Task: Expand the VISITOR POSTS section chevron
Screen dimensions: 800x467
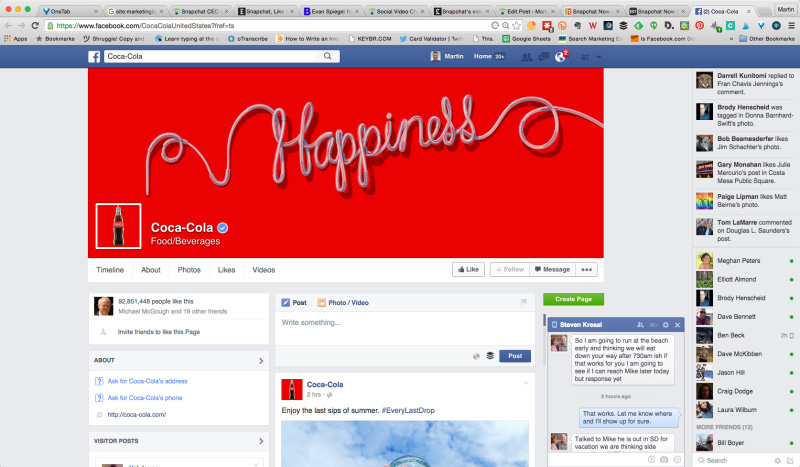Action: tap(261, 441)
